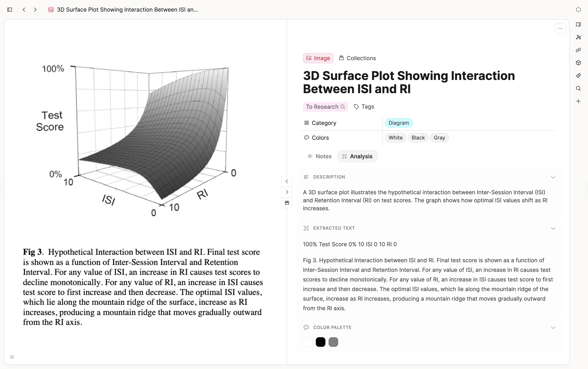The width and height of the screenshot is (588, 369).
Task: Switch to the Notes tab
Action: coord(319,156)
